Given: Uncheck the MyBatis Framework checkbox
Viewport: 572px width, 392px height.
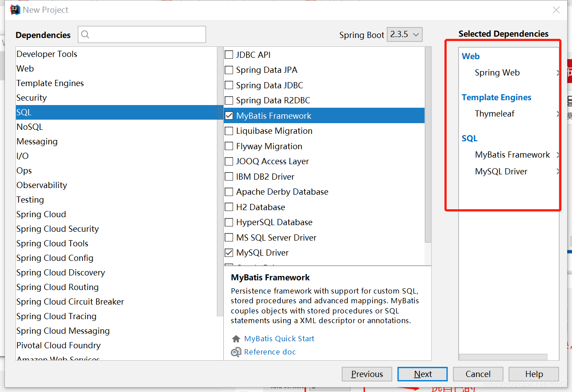Looking at the screenshot, I should tap(229, 116).
